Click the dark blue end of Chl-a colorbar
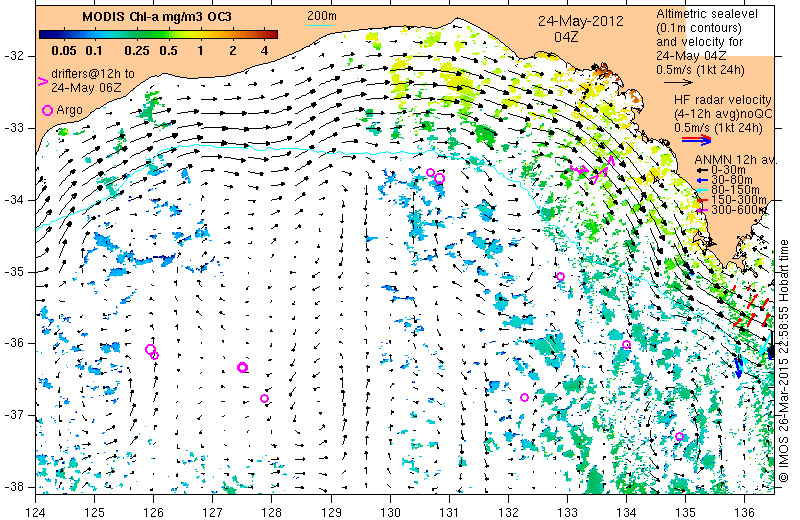800x520 pixels. (44, 35)
